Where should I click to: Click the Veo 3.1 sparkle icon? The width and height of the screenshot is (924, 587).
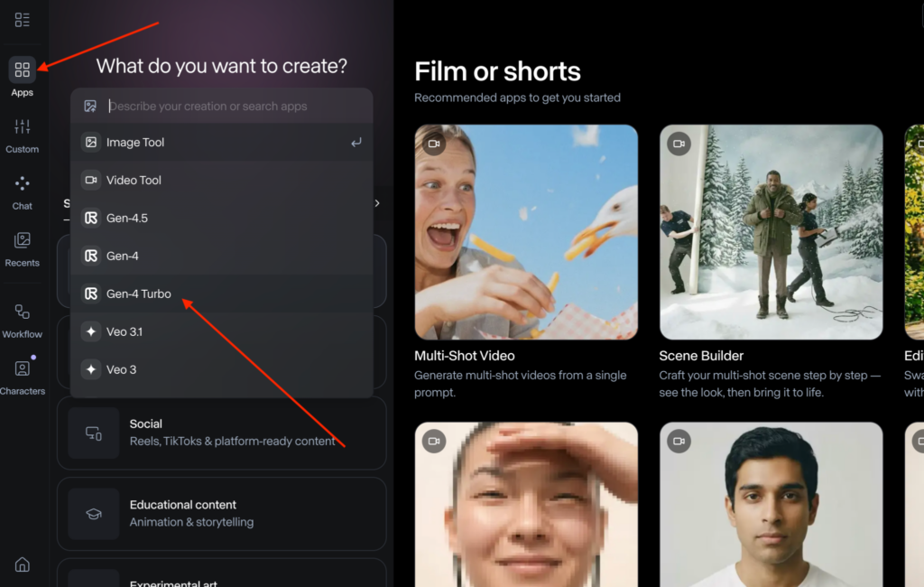click(91, 331)
